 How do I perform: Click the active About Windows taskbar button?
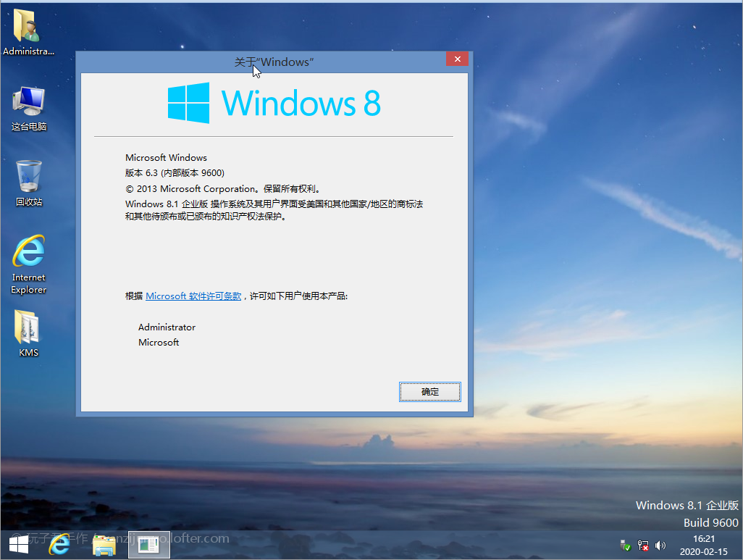coord(149,544)
